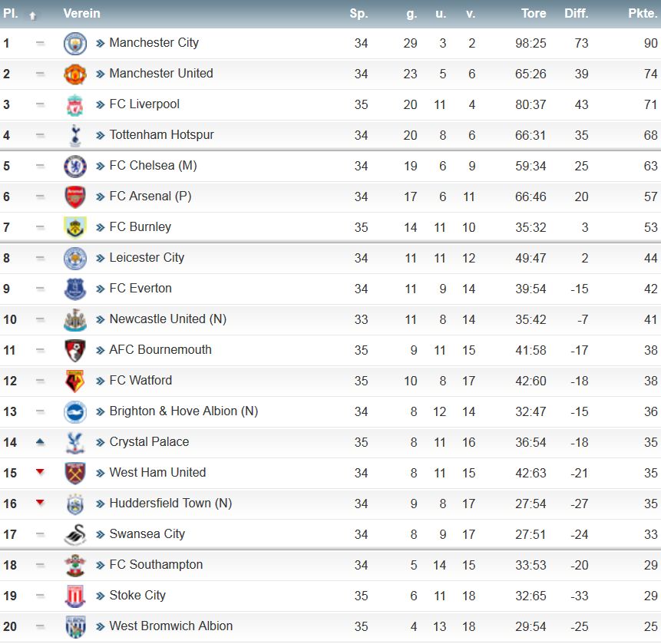Click West Ham United's red down arrow
Screen dimensions: 661x644
pyautogui.click(x=40, y=471)
